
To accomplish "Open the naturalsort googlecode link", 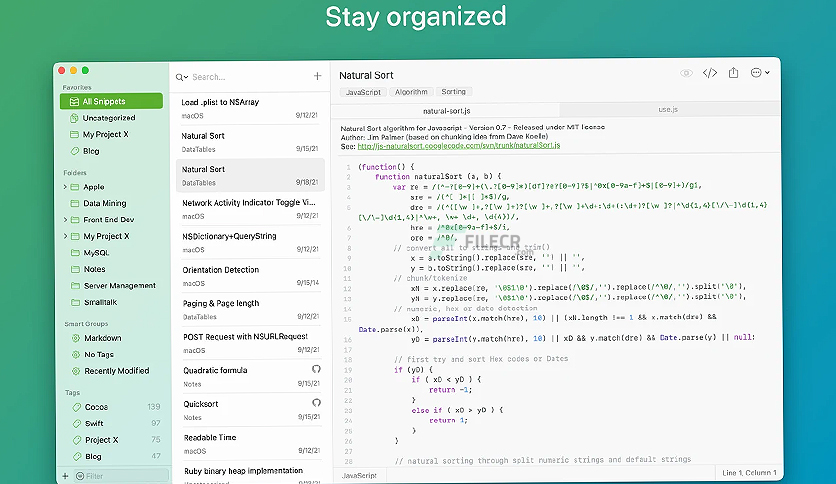I will [459, 146].
